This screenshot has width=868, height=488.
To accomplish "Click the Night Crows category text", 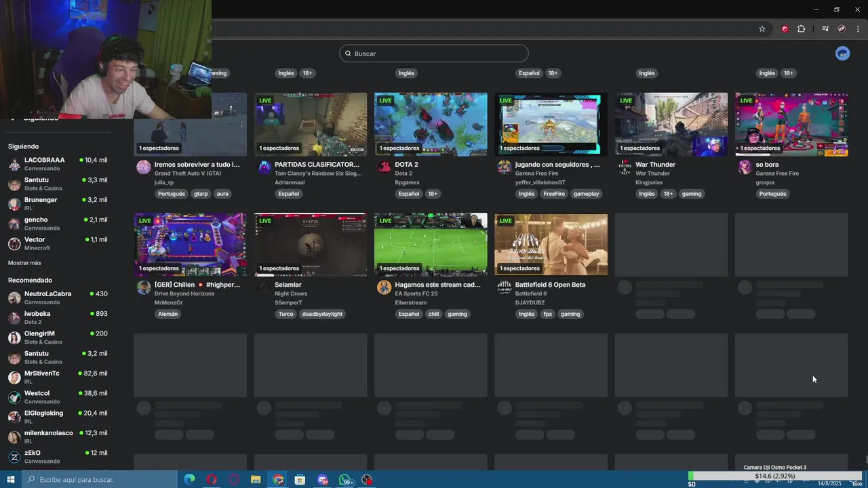I will [290, 293].
